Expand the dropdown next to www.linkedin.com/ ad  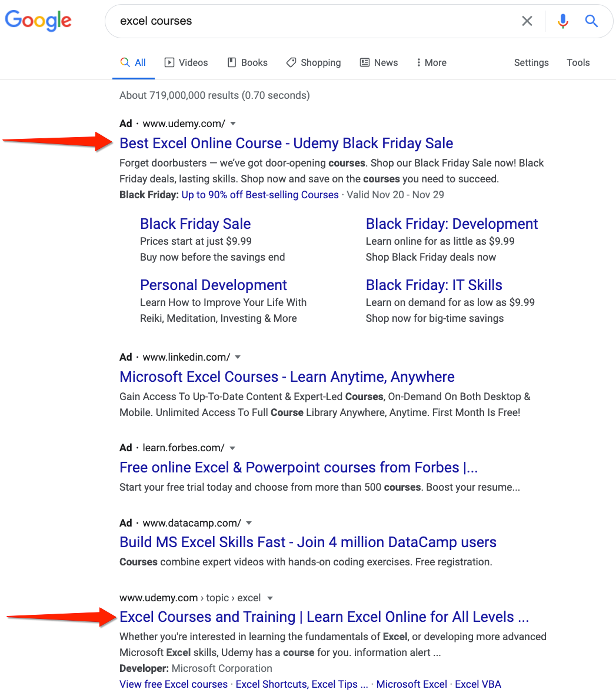tap(238, 357)
